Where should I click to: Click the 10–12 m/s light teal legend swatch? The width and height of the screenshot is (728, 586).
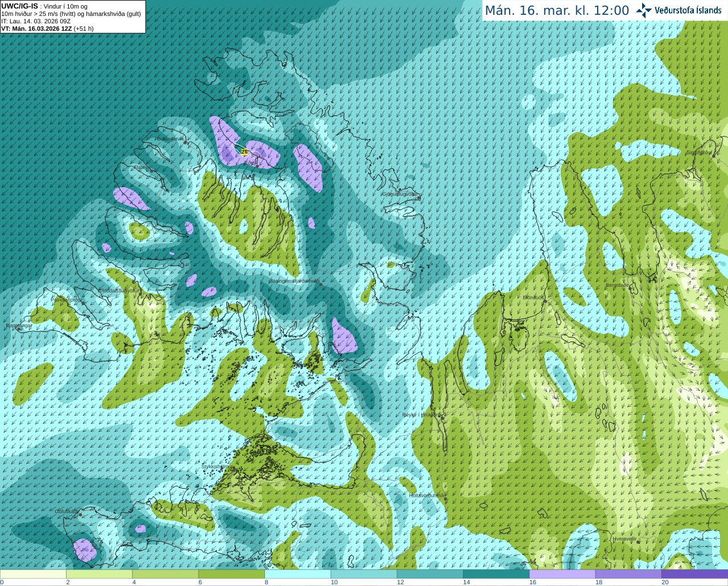coord(364,574)
